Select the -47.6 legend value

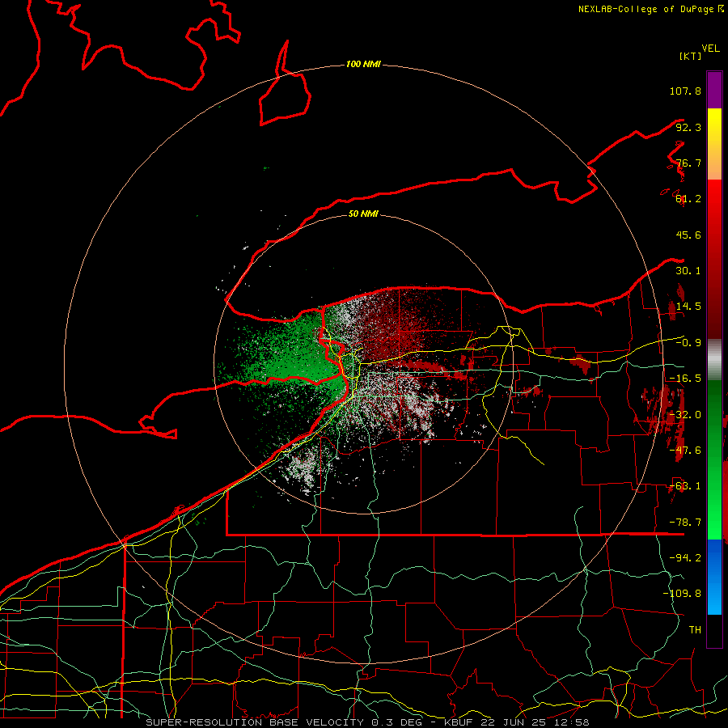[x=685, y=451]
